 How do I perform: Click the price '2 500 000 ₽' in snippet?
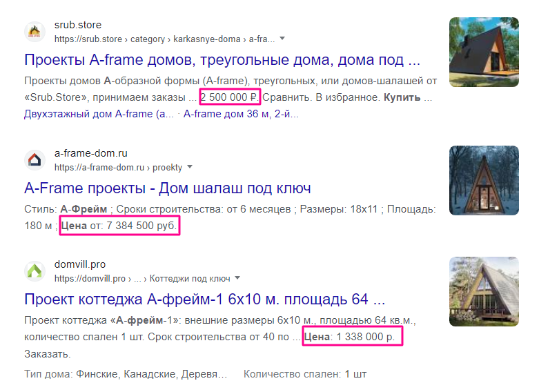(x=230, y=97)
